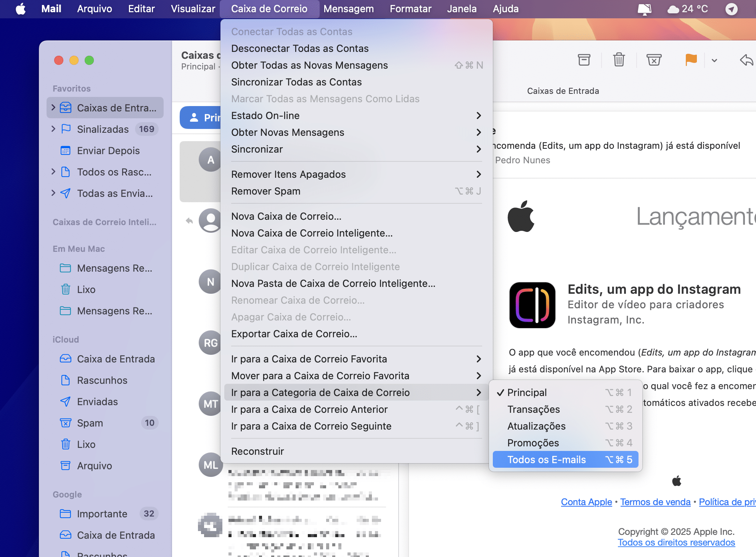
Task: Click iCloud Arquivo archive box icon
Action: point(66,465)
